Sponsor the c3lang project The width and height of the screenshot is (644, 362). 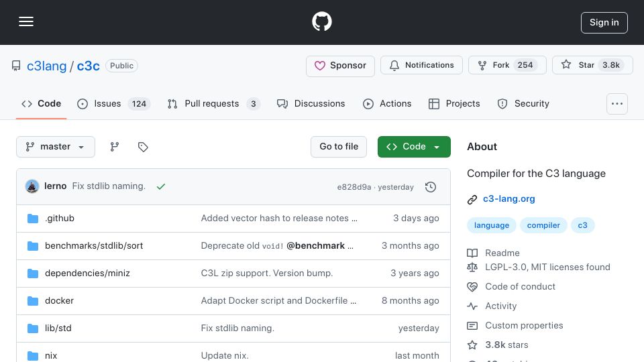point(340,66)
